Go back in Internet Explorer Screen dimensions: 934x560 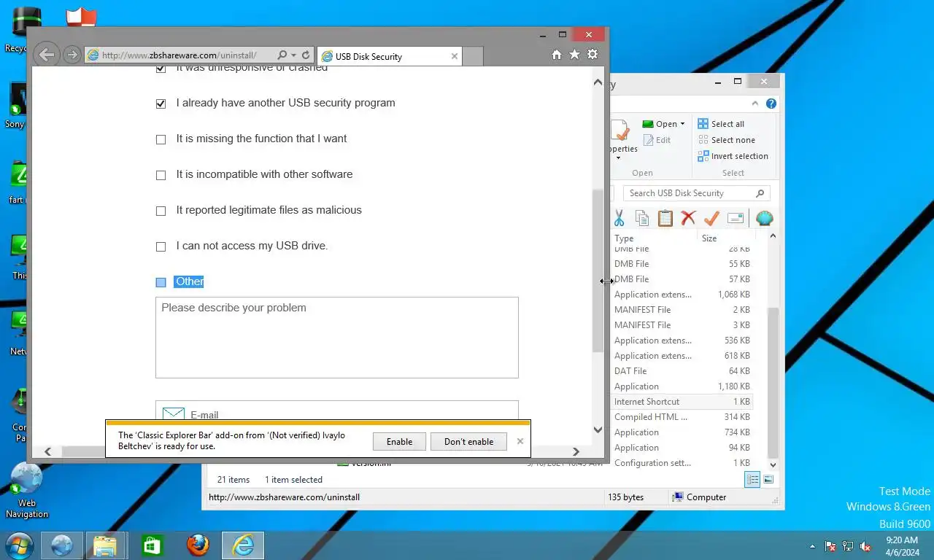pos(46,55)
